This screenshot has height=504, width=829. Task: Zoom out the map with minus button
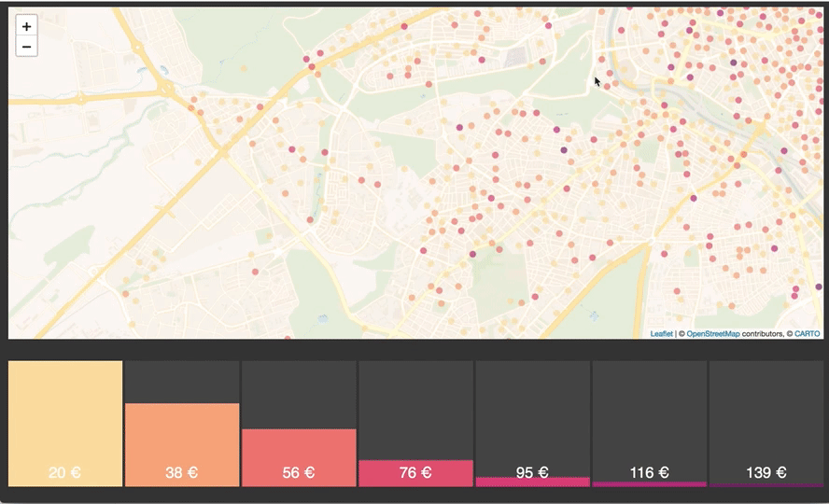[x=26, y=47]
